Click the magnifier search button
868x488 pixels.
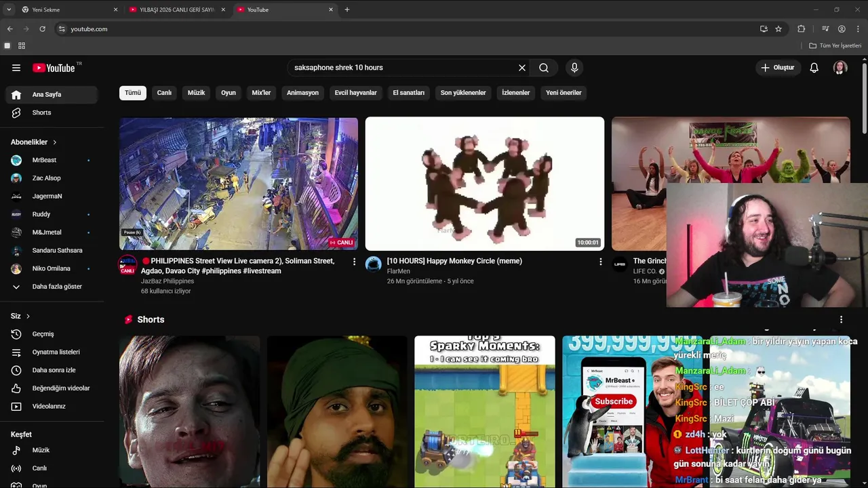pyautogui.click(x=544, y=68)
